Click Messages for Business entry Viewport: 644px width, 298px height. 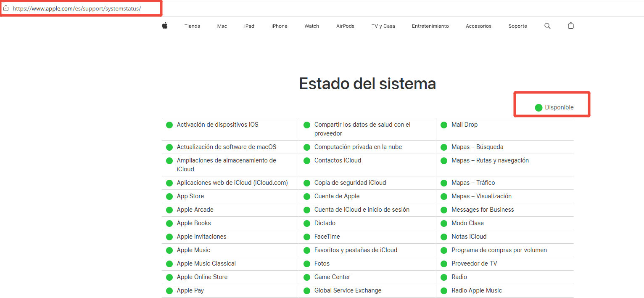click(x=483, y=210)
